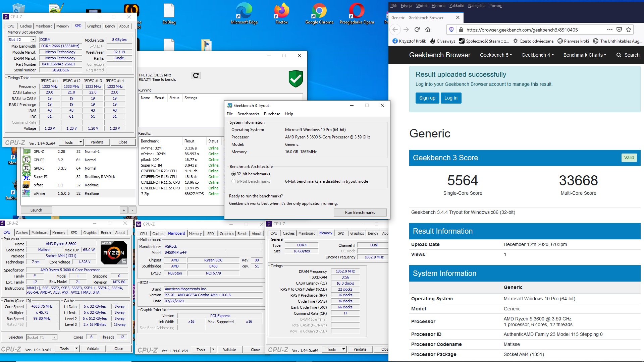Click Geekbench 3 Tryout title bar icon

(230, 105)
